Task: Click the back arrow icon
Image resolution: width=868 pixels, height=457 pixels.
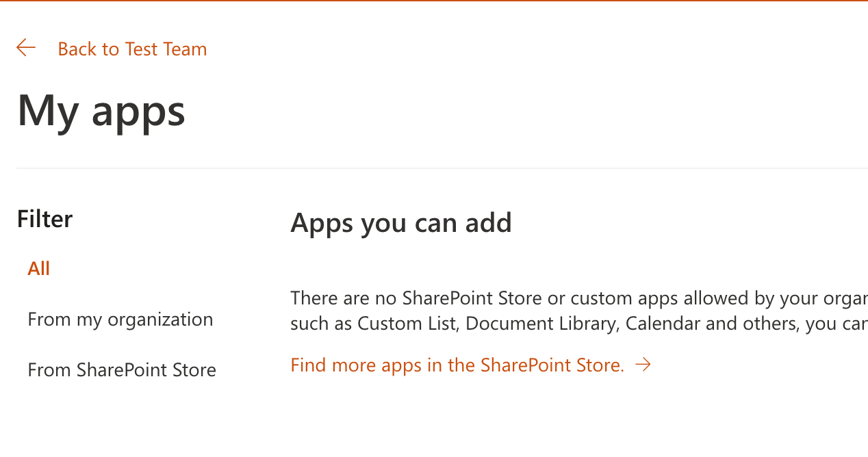Action: click(26, 48)
